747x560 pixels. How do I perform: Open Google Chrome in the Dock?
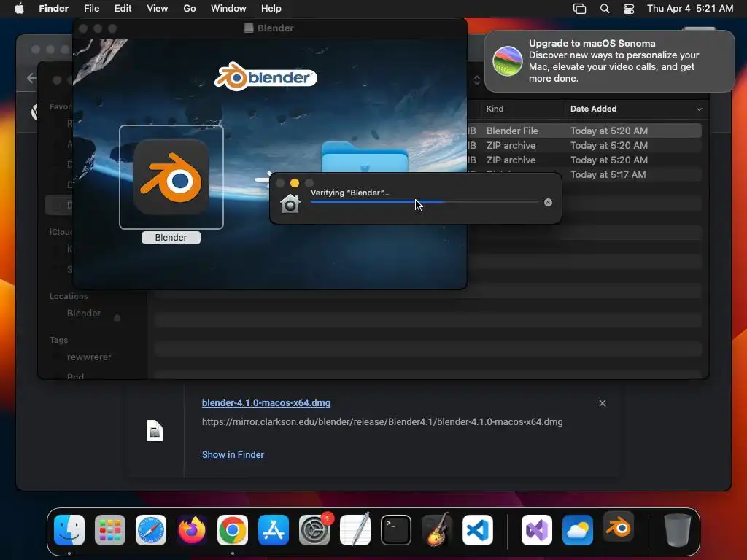point(233,530)
